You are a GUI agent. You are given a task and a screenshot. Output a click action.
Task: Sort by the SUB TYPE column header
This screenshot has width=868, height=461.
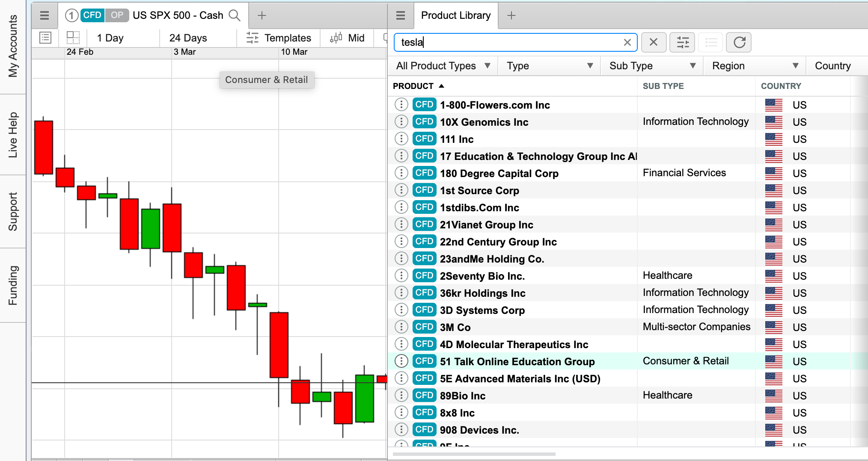click(x=663, y=86)
